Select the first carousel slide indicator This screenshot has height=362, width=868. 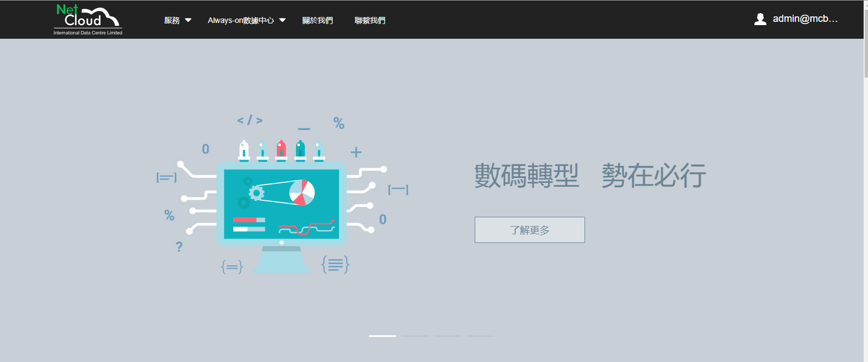coord(382,336)
